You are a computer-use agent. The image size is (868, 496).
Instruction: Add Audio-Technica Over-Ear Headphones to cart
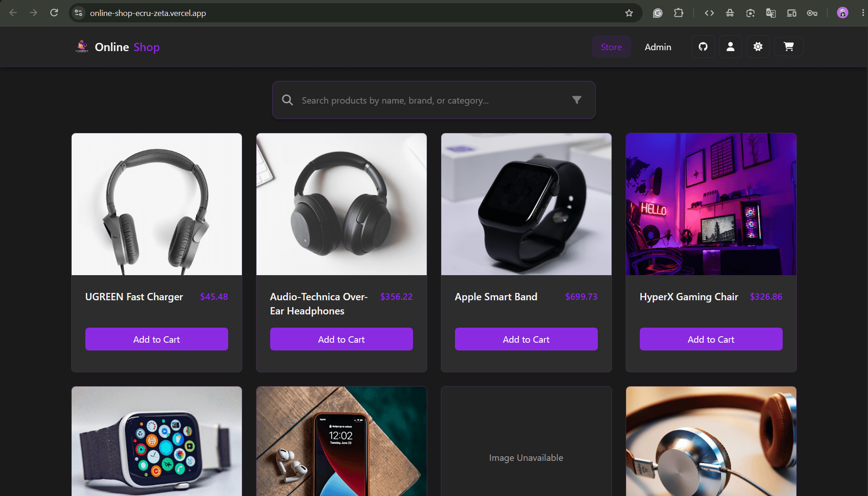[341, 339]
